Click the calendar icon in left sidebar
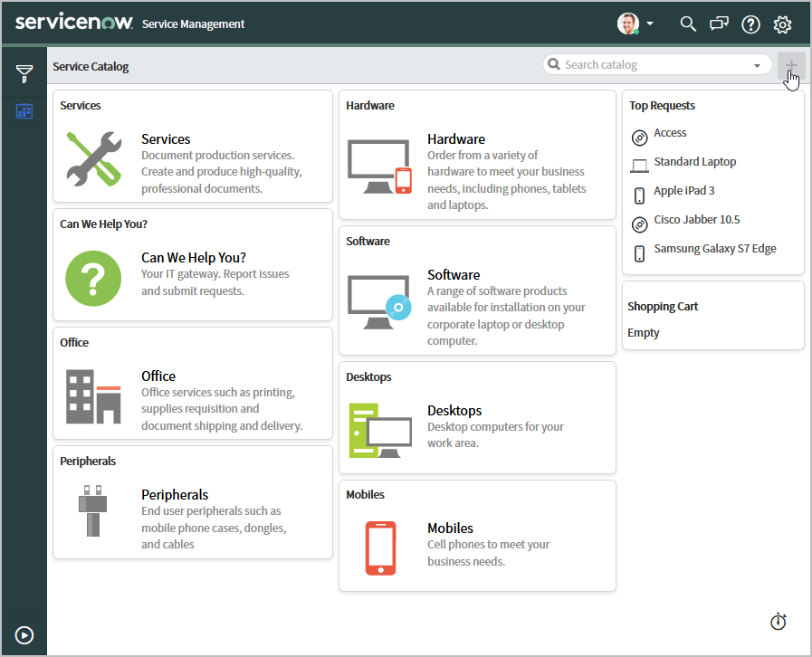Viewport: 812px width, 657px height. pyautogui.click(x=24, y=111)
